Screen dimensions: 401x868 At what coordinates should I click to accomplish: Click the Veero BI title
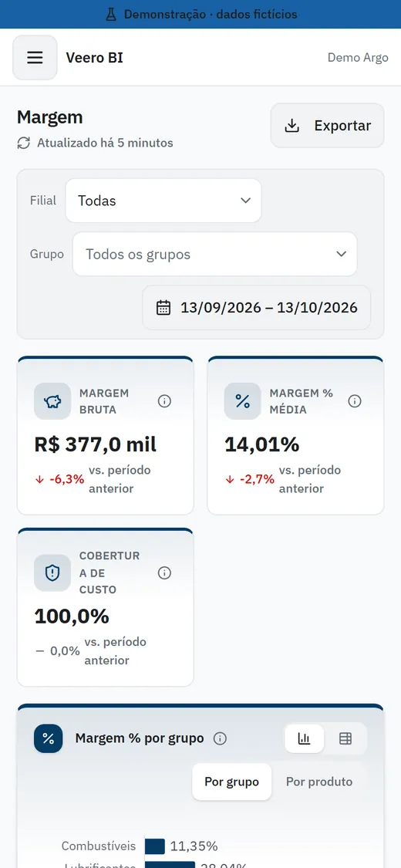tap(95, 58)
